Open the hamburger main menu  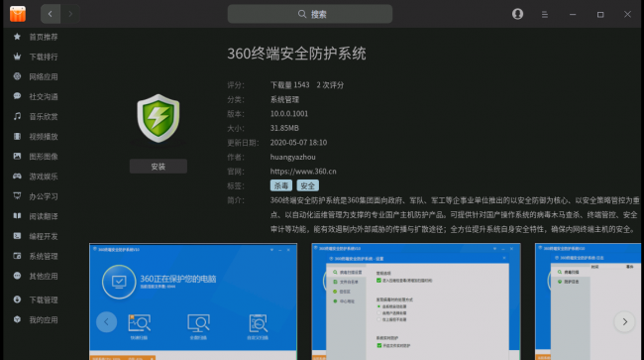coord(545,15)
